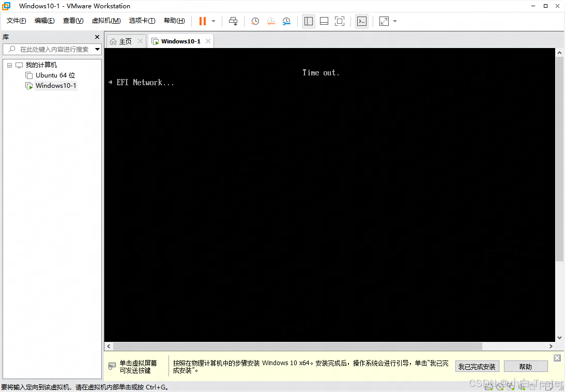565x392 pixels.
Task: Open power options dropdown next to pause
Action: coord(213,21)
